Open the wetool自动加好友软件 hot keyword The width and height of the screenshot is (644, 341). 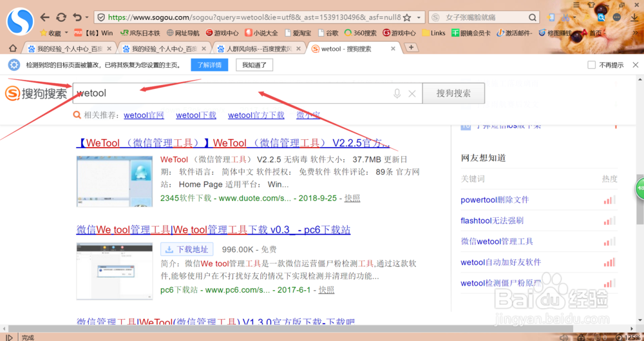[x=500, y=262]
